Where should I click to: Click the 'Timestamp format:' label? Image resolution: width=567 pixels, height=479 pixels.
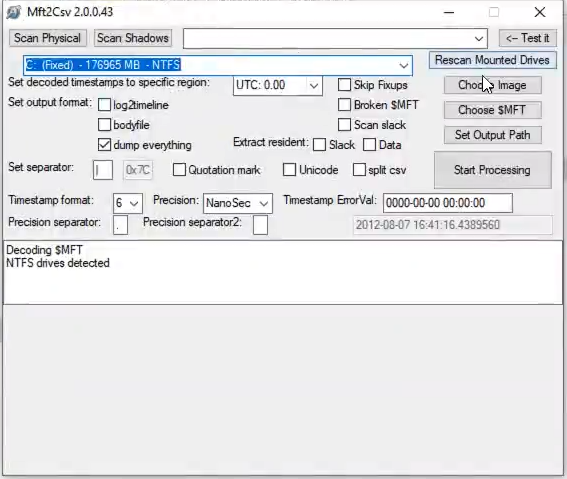coord(51,200)
